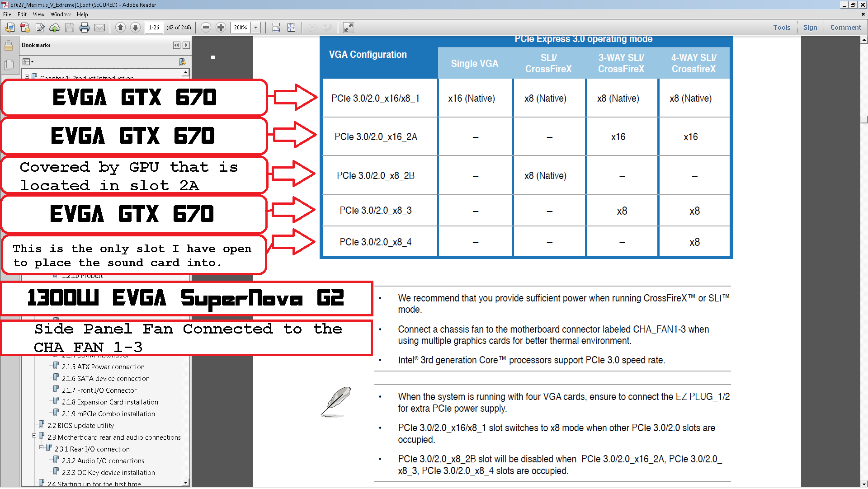Click the Zoom Out icon
868x489 pixels.
click(206, 28)
